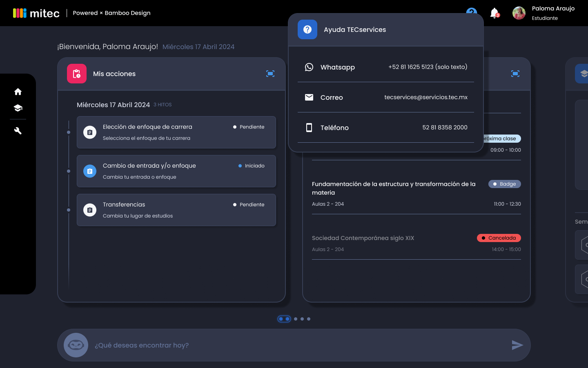
Task: Click the chatbot mascot avatar
Action: tap(76, 345)
